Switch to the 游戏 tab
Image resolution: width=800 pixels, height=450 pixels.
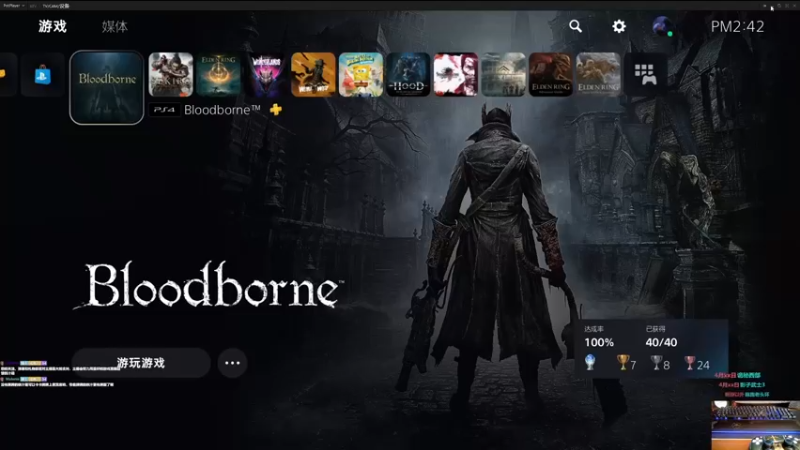(x=53, y=27)
